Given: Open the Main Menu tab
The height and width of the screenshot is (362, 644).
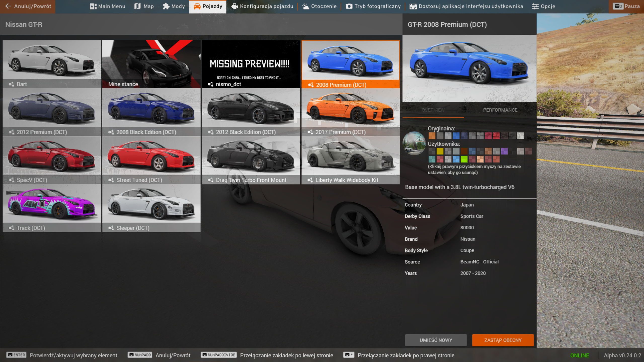Looking at the screenshot, I should coord(107,7).
